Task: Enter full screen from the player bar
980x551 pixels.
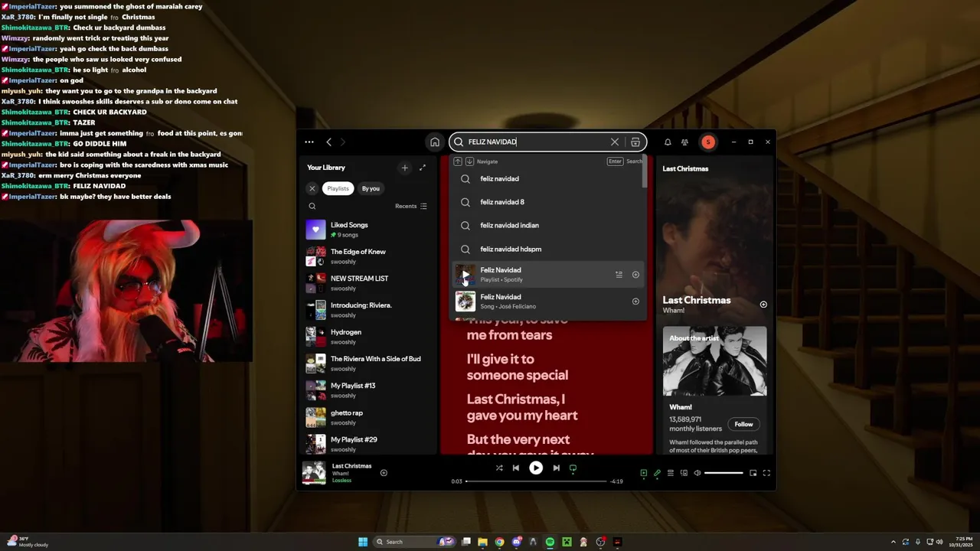Action: click(x=766, y=473)
